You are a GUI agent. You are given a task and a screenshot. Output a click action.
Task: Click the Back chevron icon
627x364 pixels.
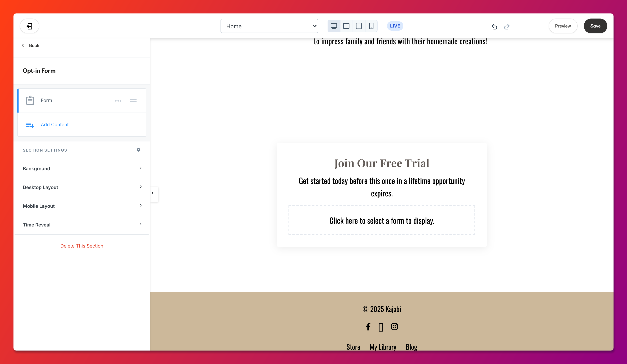[23, 45]
